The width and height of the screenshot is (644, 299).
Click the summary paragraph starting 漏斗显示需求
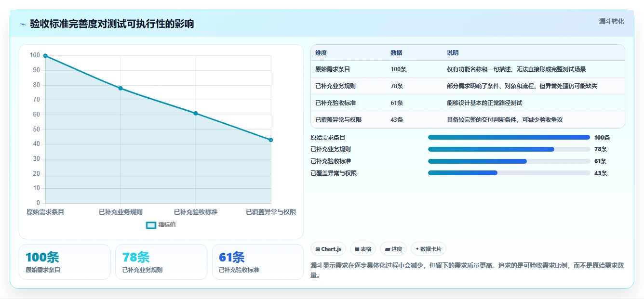coord(468,270)
